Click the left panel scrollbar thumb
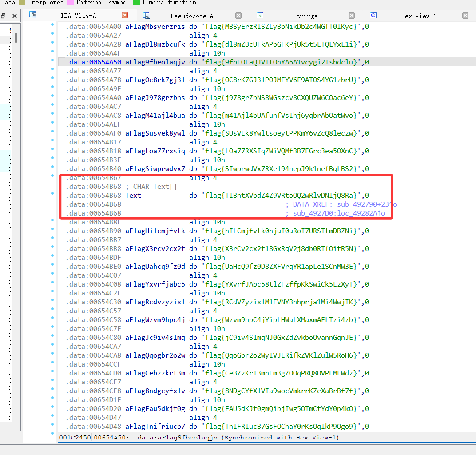The image size is (476, 455). click(16, 38)
